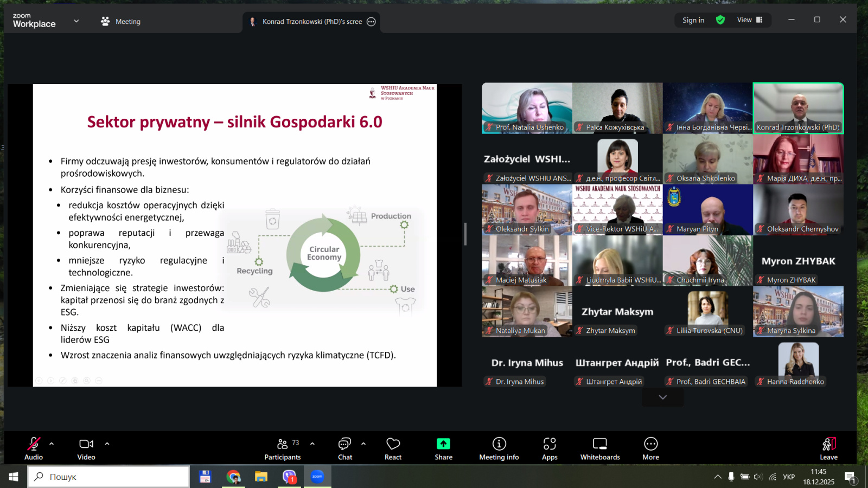
Task: Open the Zoom Workplace dropdown menu
Action: 76,21
